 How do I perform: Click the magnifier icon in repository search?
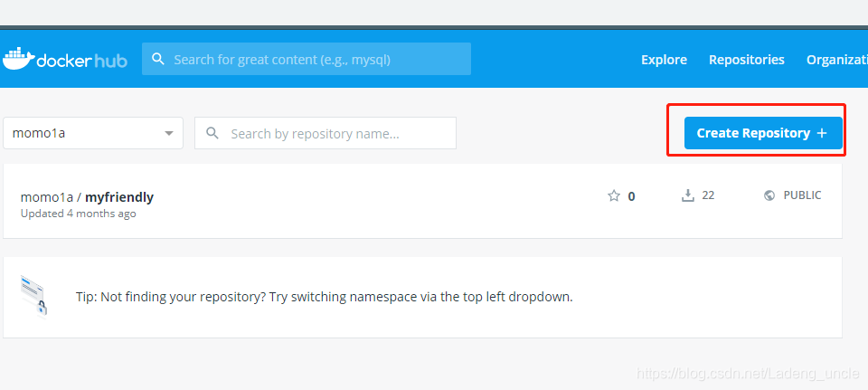point(212,133)
